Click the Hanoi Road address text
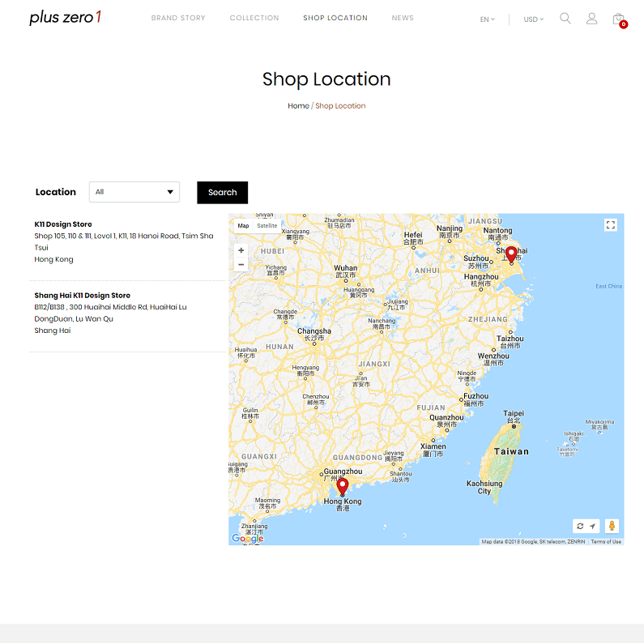 pos(124,241)
